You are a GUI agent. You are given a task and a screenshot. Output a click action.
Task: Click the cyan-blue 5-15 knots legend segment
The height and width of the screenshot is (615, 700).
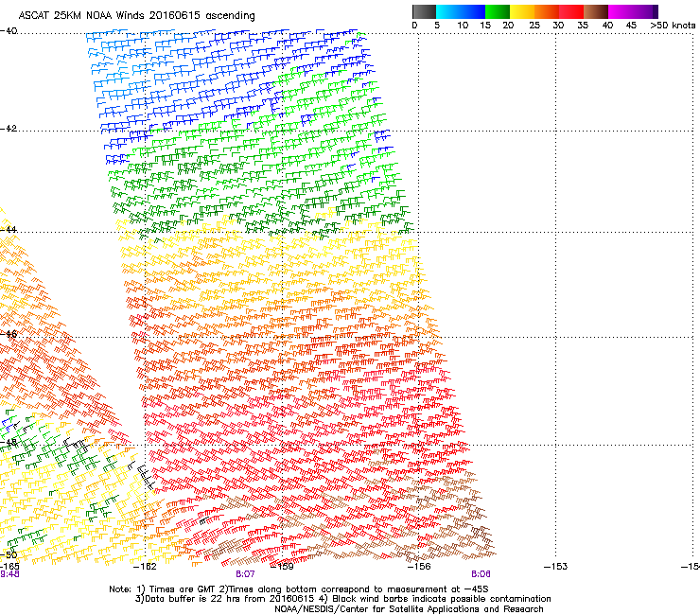[461, 11]
